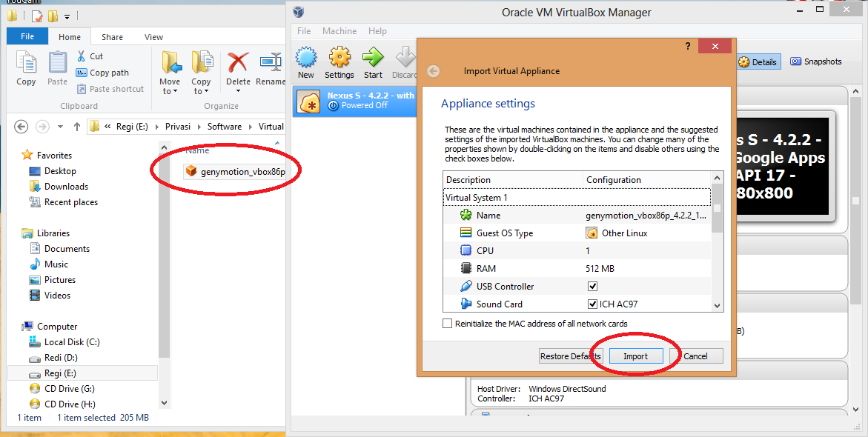Screen dimensions: 868x437
Task: Open Downloads in Explorer sidebar
Action: pos(59,187)
